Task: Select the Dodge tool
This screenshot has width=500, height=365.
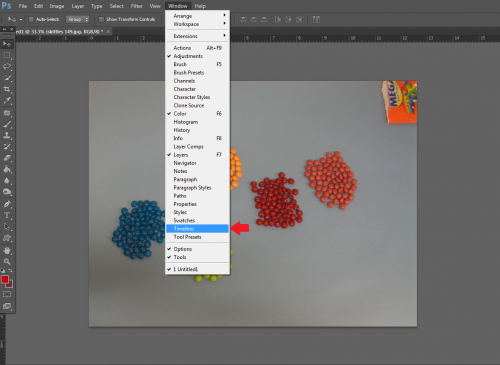Action: coord(7,192)
